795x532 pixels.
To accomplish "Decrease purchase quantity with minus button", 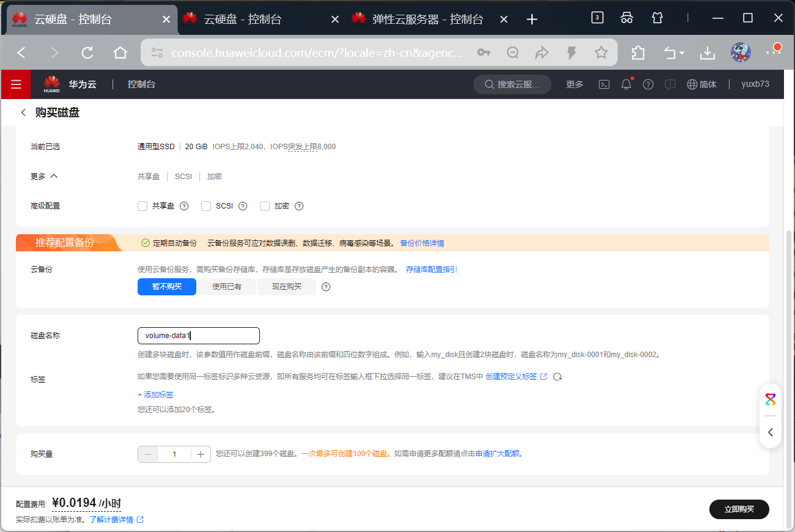I will pyautogui.click(x=147, y=454).
